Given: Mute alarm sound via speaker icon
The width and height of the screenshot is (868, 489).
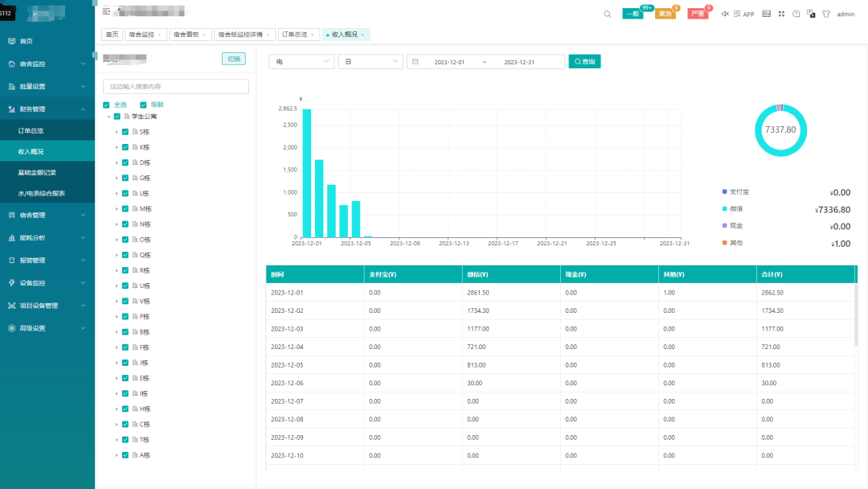Looking at the screenshot, I should coord(725,14).
